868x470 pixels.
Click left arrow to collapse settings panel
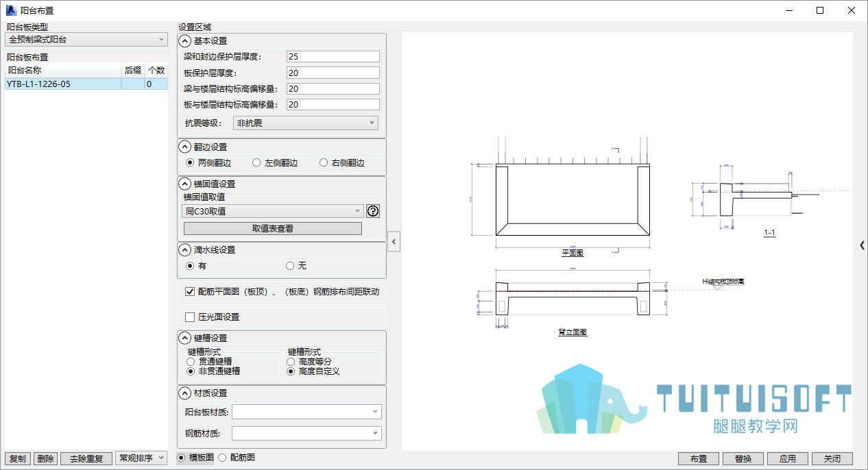point(394,241)
